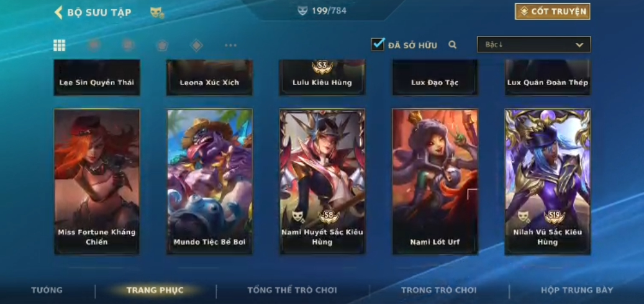644x304 pixels.
Task: Open skin search with the magnifier icon
Action: point(452,45)
